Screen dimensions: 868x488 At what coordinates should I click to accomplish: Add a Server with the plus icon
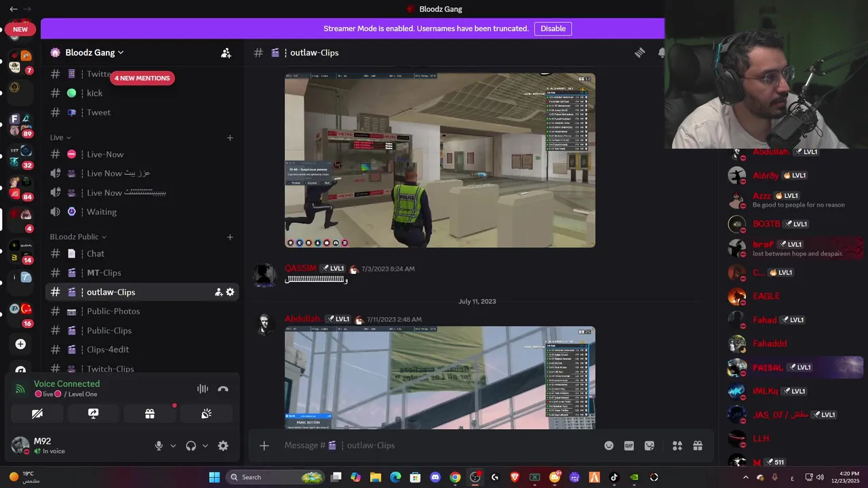20,344
